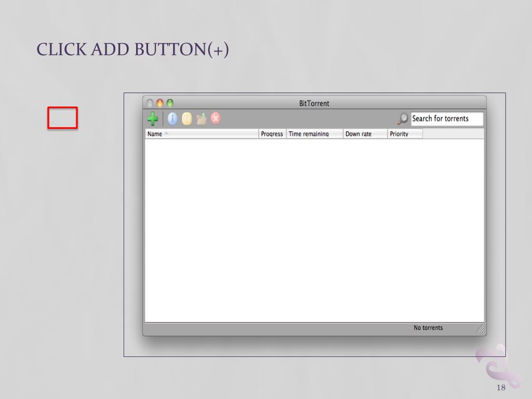Click the green plus Add torrent button
The image size is (532, 399).
click(x=153, y=119)
